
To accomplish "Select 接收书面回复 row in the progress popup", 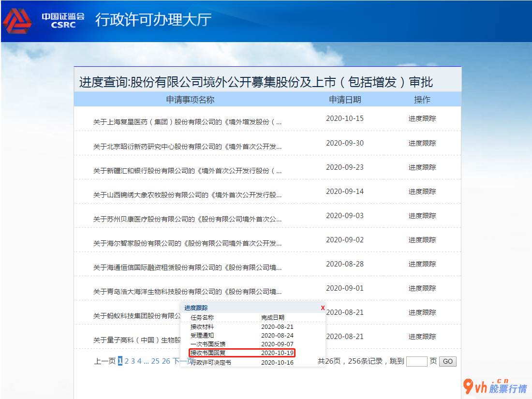I will pos(242,353).
